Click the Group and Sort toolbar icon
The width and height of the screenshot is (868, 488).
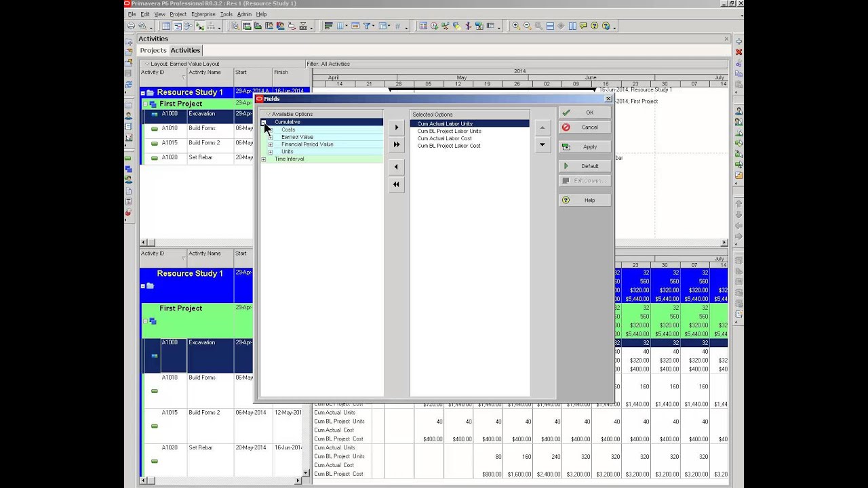click(382, 26)
